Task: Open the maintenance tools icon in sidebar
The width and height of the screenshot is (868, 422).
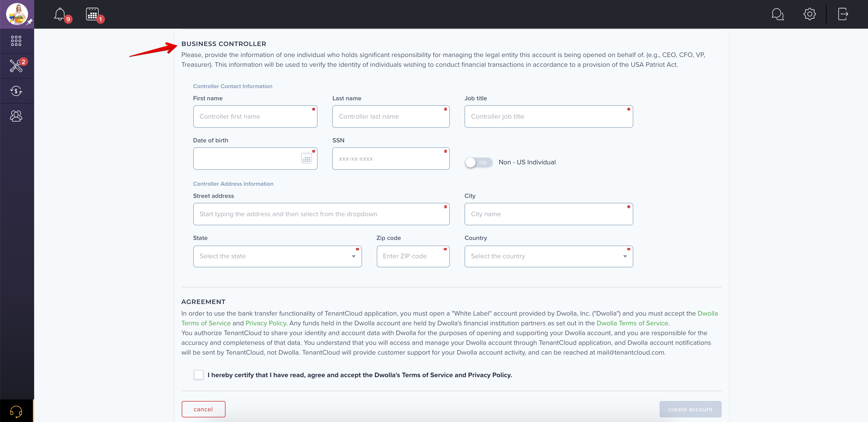Action: (16, 66)
